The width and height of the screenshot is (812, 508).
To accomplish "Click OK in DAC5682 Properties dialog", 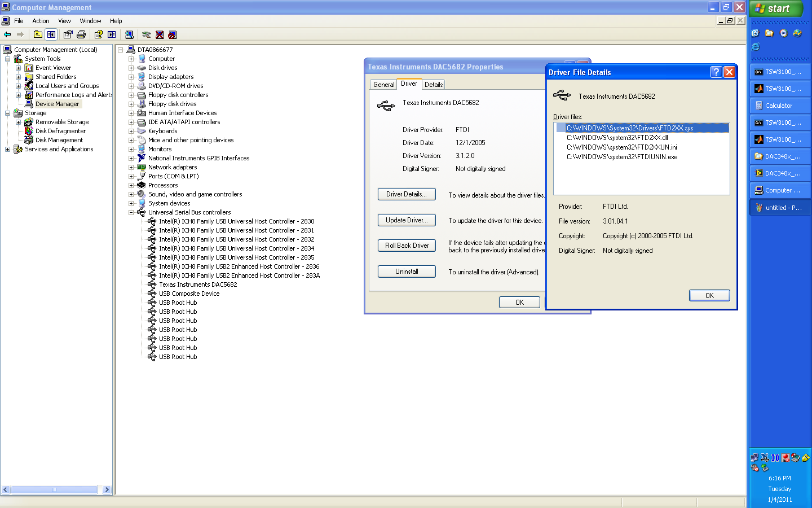I will tap(519, 302).
